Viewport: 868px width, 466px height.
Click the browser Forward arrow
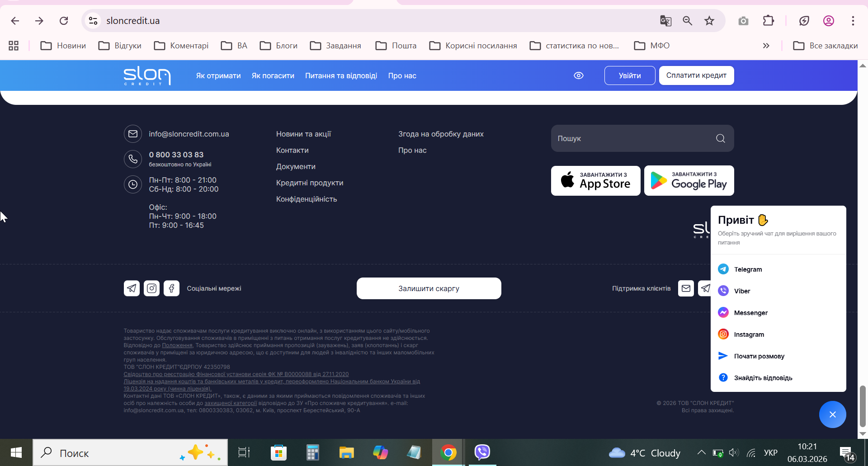pos(39,21)
